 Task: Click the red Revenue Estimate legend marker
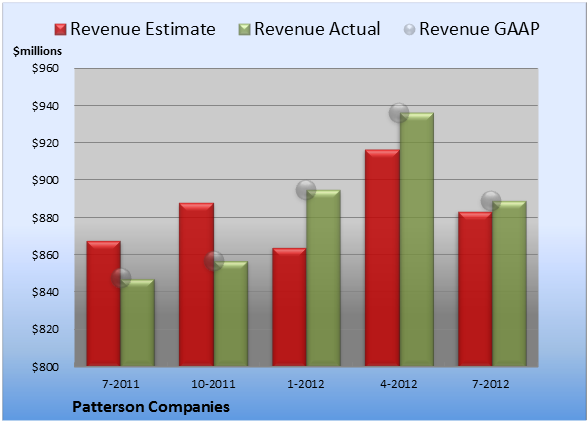click(x=60, y=30)
